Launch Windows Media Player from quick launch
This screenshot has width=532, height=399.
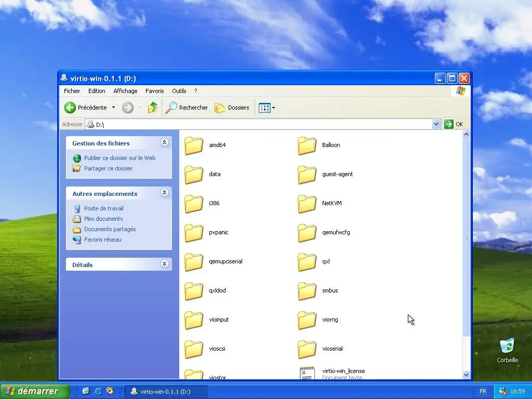(110, 391)
